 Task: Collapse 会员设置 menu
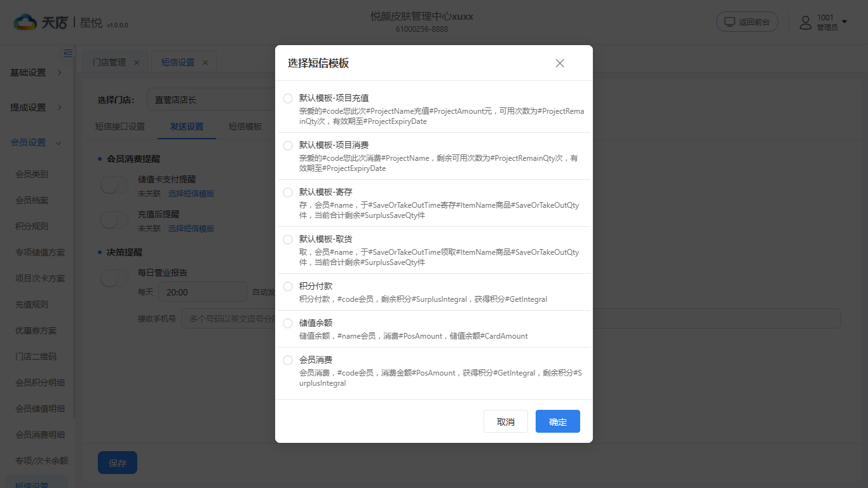36,142
